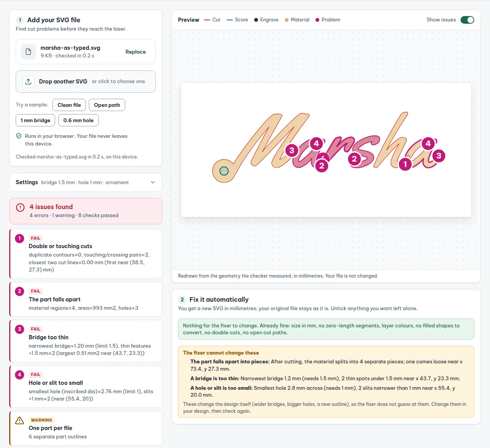490x448 pixels.
Task: Click the Fix it automatically heading
Action: click(219, 299)
